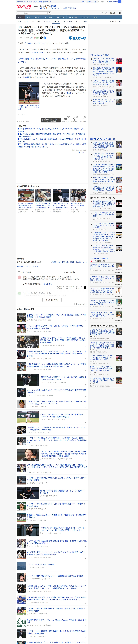Open the みんなの意見 tab

click(x=73, y=17)
